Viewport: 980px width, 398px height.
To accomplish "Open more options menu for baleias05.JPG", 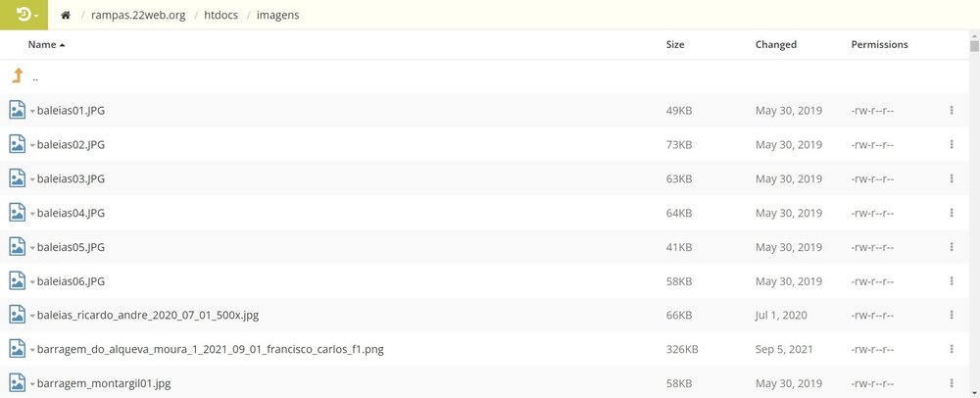I will point(952,247).
